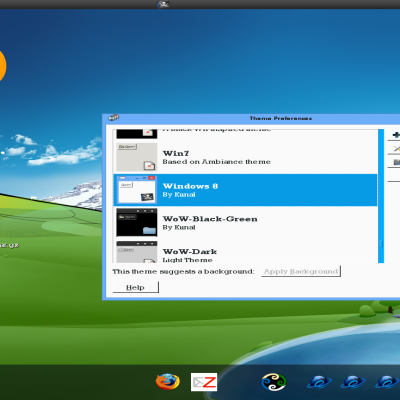The width and height of the screenshot is (400, 400).
Task: Click the plus icon to add a theme
Action: point(396,135)
